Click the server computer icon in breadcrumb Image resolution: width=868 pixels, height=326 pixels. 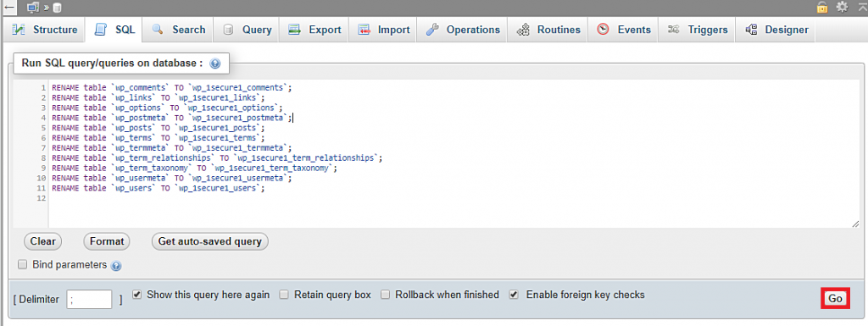point(33,7)
